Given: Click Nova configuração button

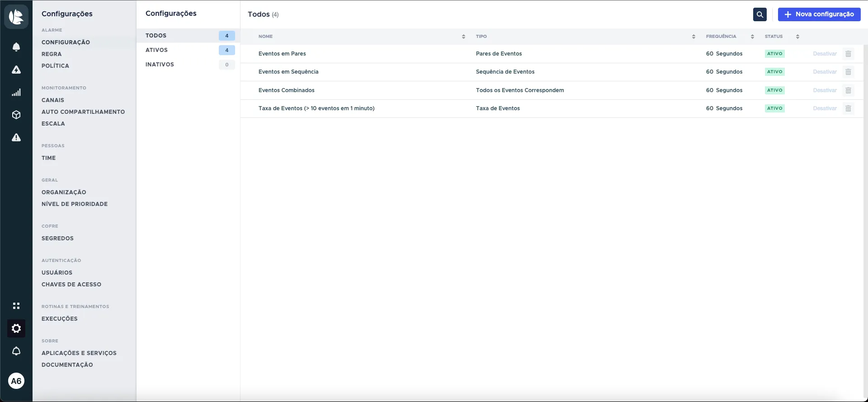Looking at the screenshot, I should (x=819, y=14).
